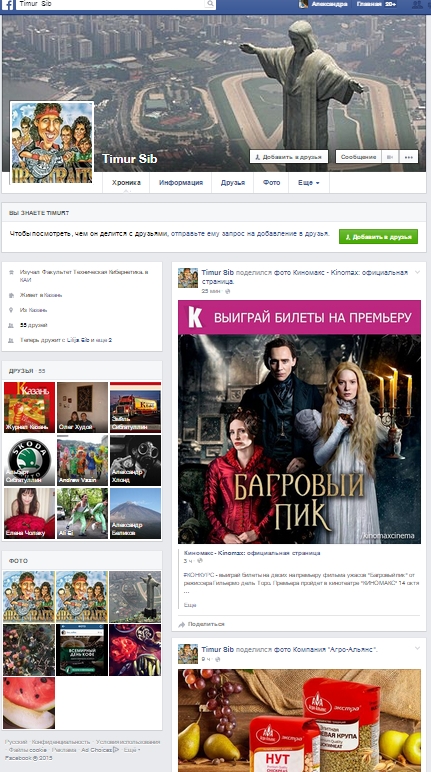Screen dimensions: 431x772
Task: Expand Kinomax post options chevron
Action: (x=418, y=272)
